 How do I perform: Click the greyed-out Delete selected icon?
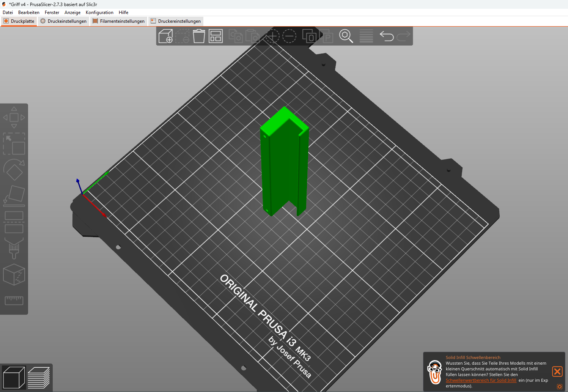pyautogui.click(x=182, y=36)
